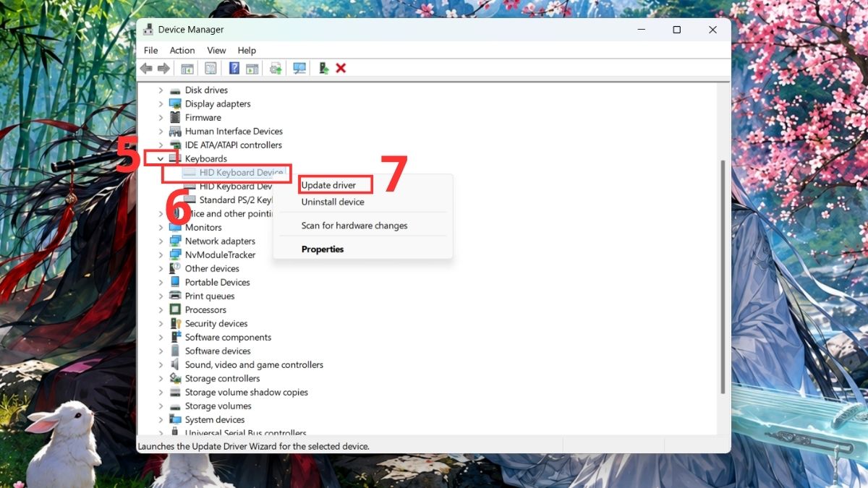Expand the Display adapters category
Screen dimensions: 868x488
click(x=161, y=104)
